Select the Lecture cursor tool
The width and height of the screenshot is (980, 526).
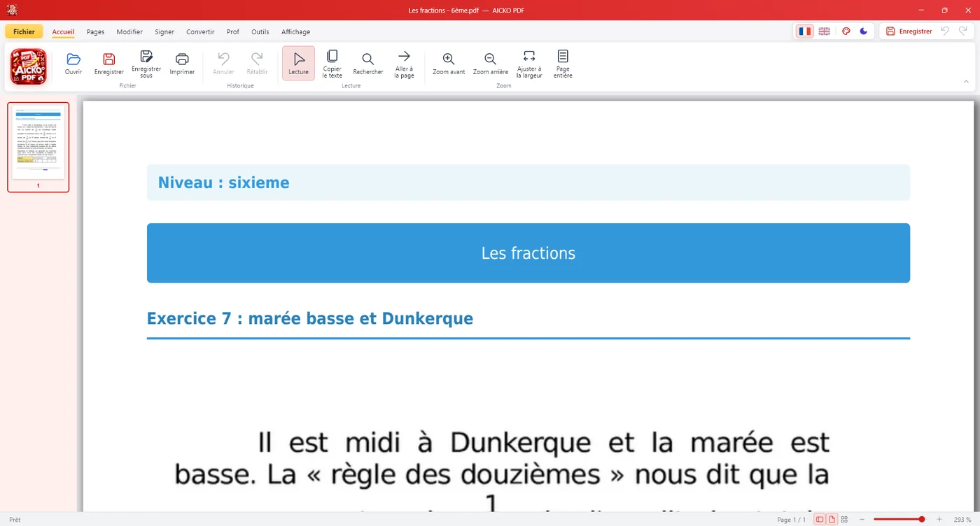point(299,63)
